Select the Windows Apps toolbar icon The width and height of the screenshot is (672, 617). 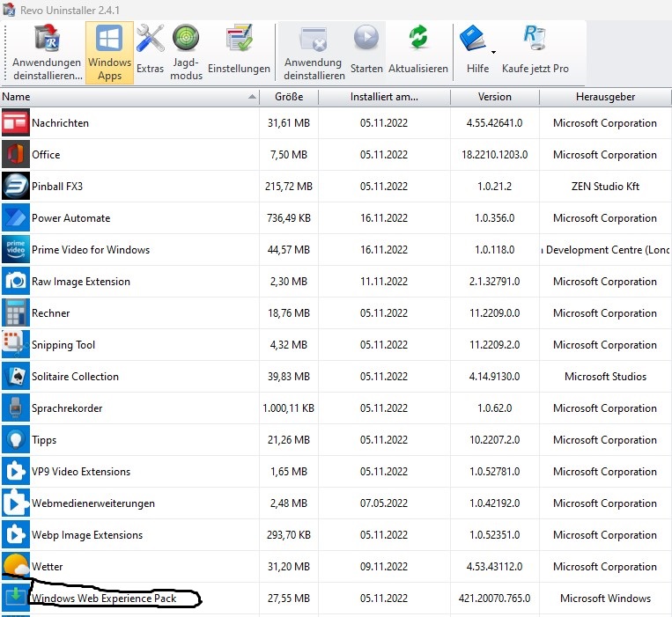tap(109, 39)
